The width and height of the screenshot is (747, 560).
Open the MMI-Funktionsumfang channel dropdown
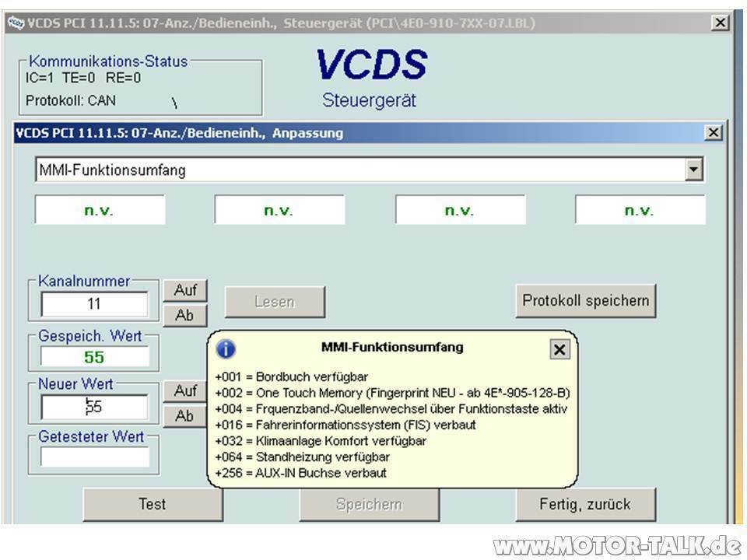[693, 170]
